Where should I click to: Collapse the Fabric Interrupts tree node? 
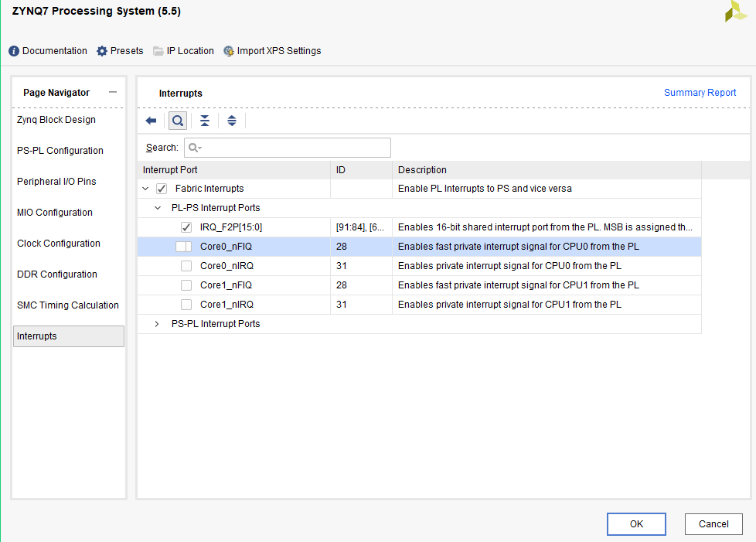(x=145, y=189)
